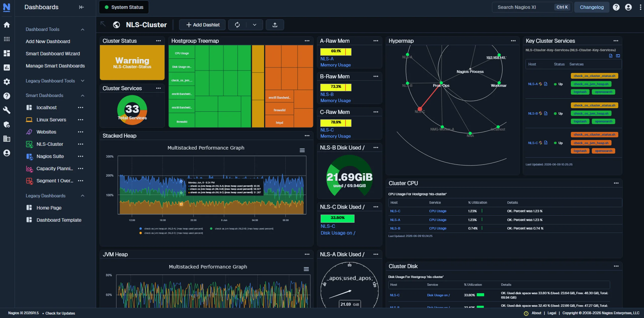
Task: Select the Linux Servers dashboard
Action: click(51, 120)
